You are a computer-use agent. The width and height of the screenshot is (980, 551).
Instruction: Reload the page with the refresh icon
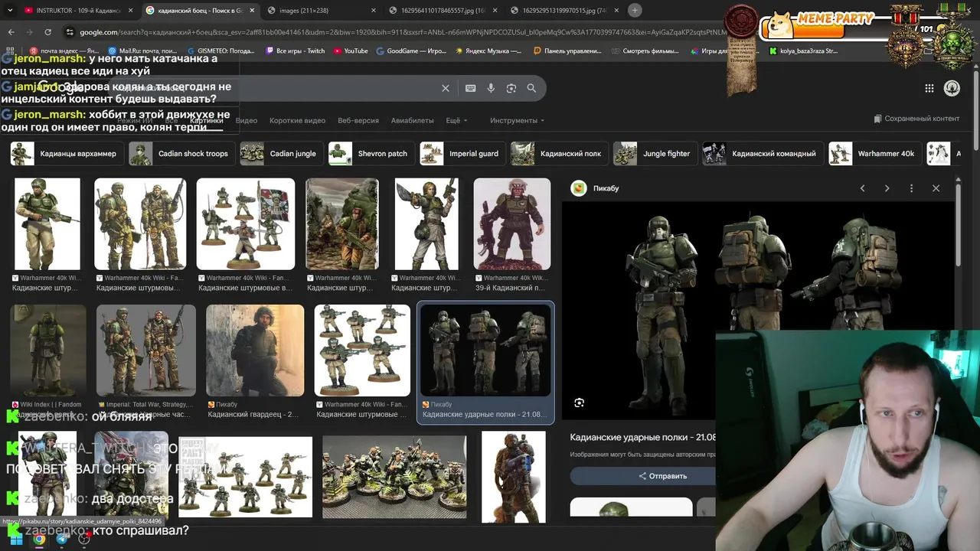[x=47, y=32]
